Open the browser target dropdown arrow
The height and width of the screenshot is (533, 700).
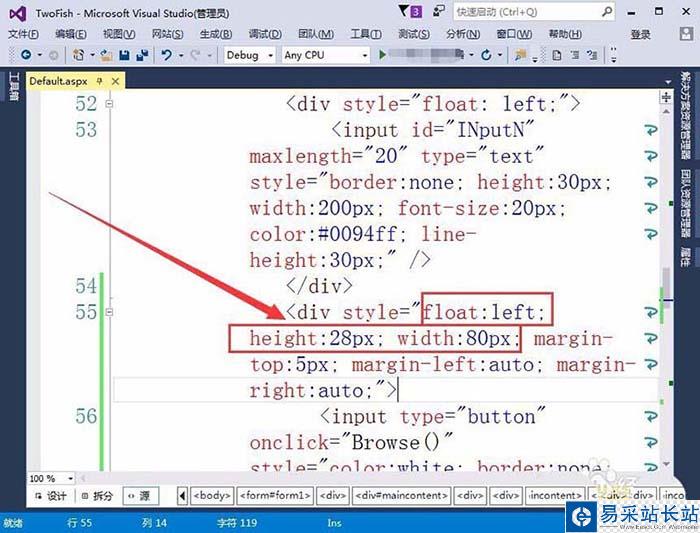pos(471,55)
